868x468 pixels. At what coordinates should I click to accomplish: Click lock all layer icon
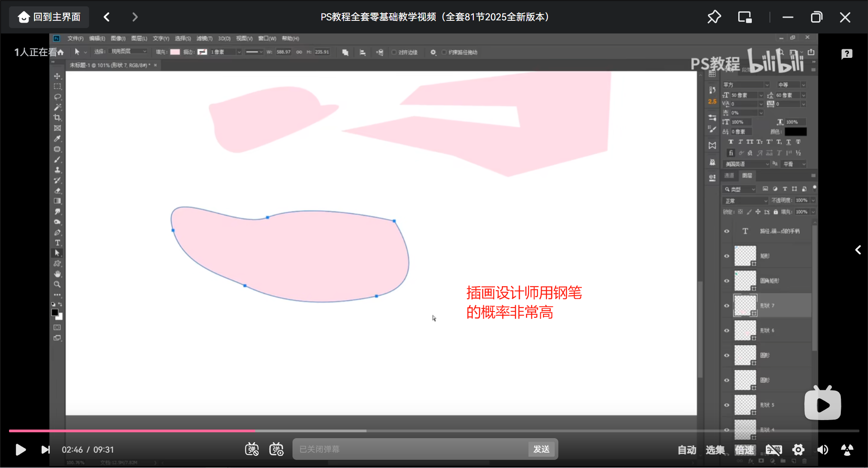click(x=776, y=212)
